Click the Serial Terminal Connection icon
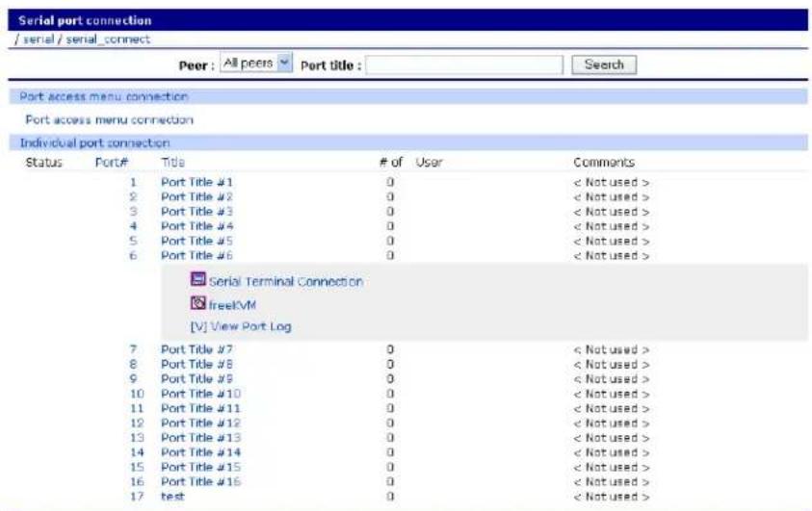The height and width of the screenshot is (511, 812). [197, 279]
